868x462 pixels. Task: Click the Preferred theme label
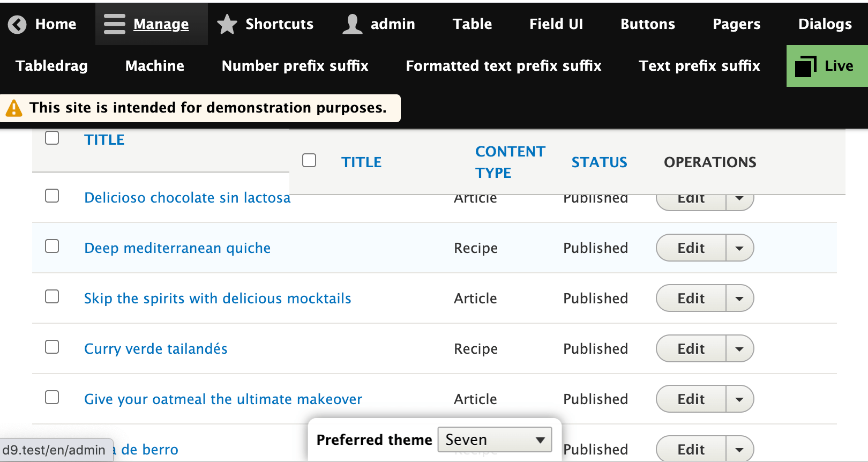point(374,440)
